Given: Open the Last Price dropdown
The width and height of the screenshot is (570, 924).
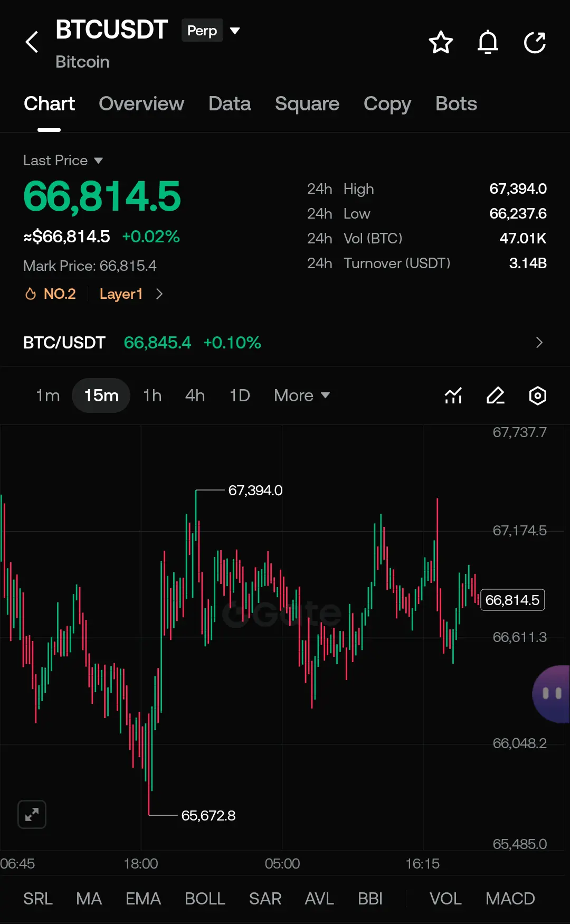Looking at the screenshot, I should [x=63, y=161].
